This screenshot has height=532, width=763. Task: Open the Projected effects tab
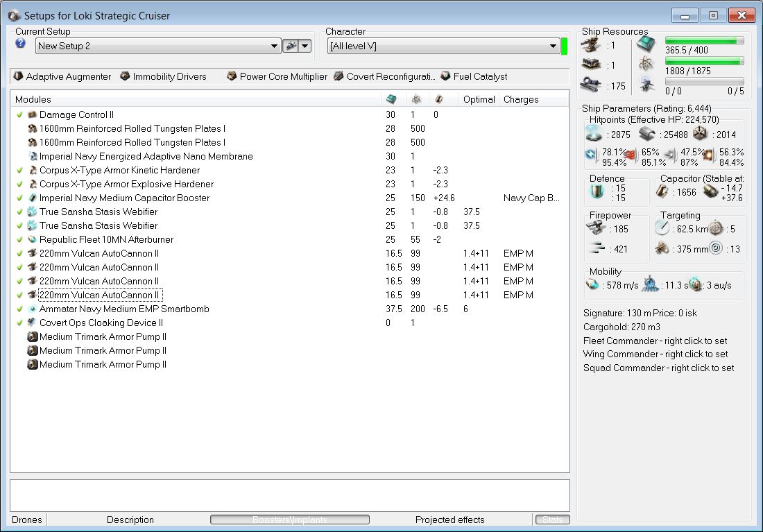point(449,520)
